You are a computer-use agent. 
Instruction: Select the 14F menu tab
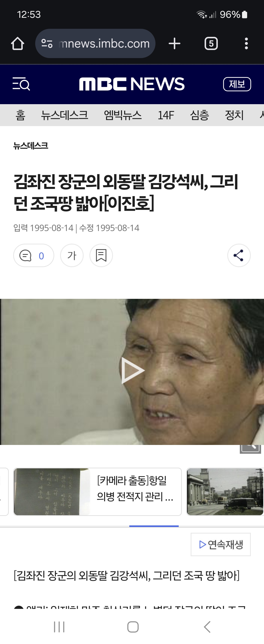tap(166, 115)
